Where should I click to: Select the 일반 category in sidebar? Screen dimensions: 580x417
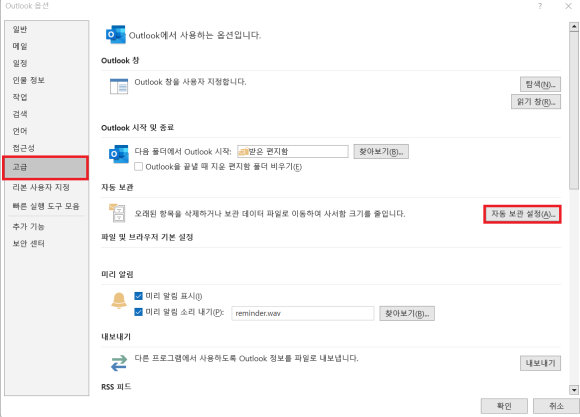[46, 30]
